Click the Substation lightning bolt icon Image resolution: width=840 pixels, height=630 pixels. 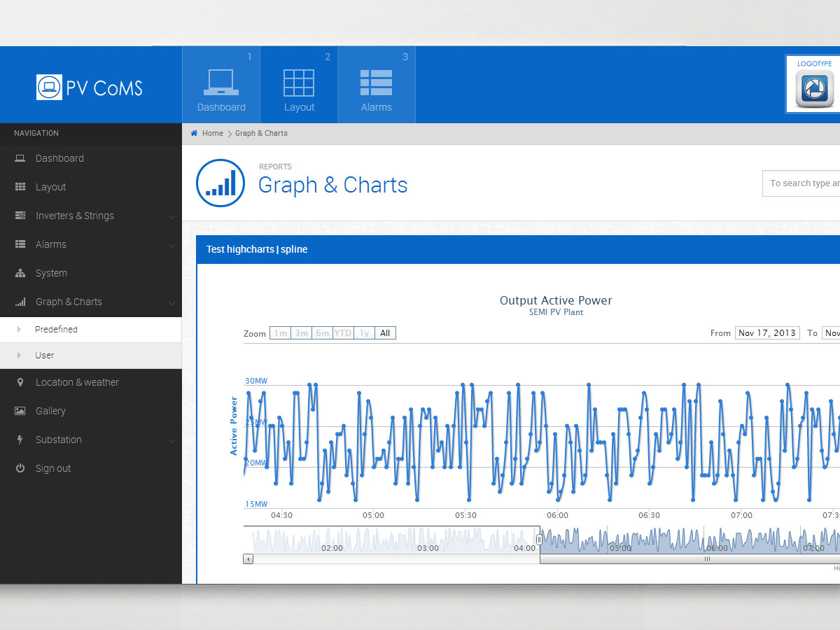(20, 440)
